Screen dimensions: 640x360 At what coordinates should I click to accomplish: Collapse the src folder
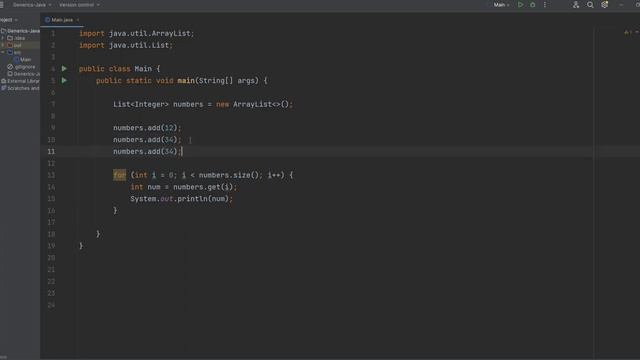[3, 52]
